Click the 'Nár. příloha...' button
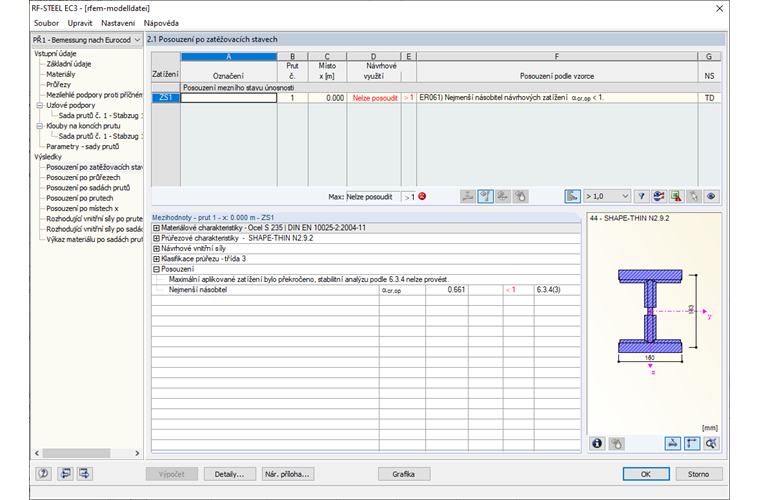 click(287, 474)
